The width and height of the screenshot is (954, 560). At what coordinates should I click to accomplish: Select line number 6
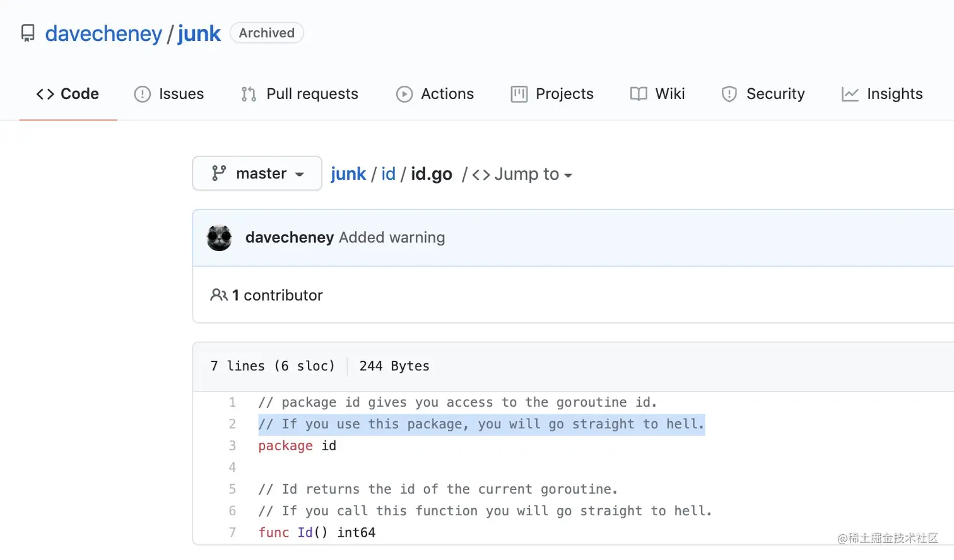point(232,511)
